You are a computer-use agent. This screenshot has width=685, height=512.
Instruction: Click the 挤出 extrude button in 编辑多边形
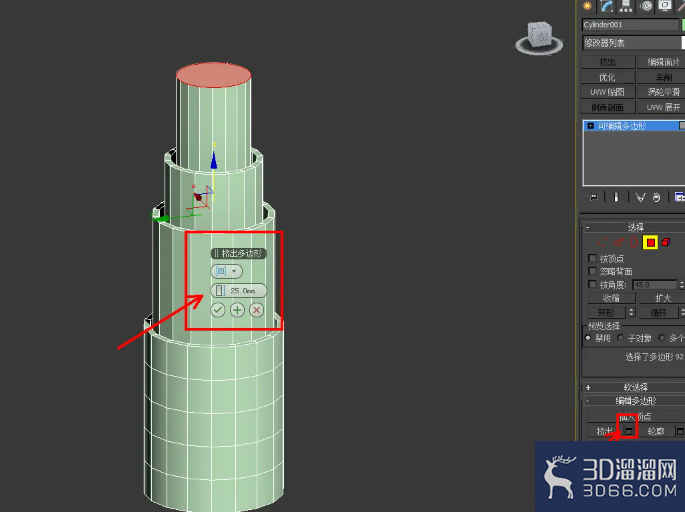point(604,432)
